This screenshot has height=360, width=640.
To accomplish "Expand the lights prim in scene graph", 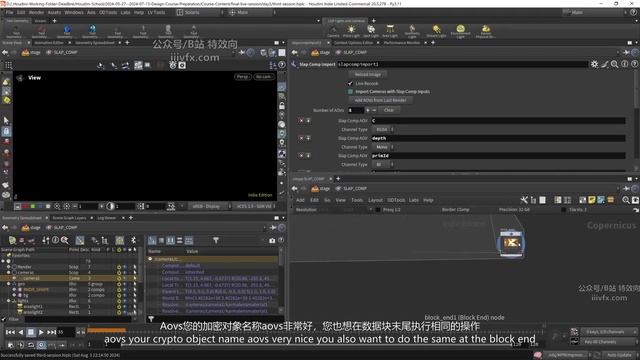I will point(9,301).
